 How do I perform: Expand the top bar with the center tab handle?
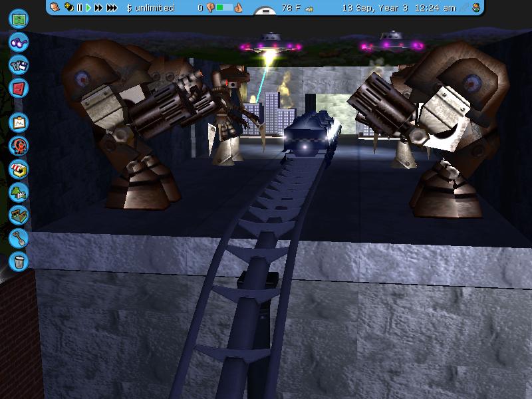(265, 11)
